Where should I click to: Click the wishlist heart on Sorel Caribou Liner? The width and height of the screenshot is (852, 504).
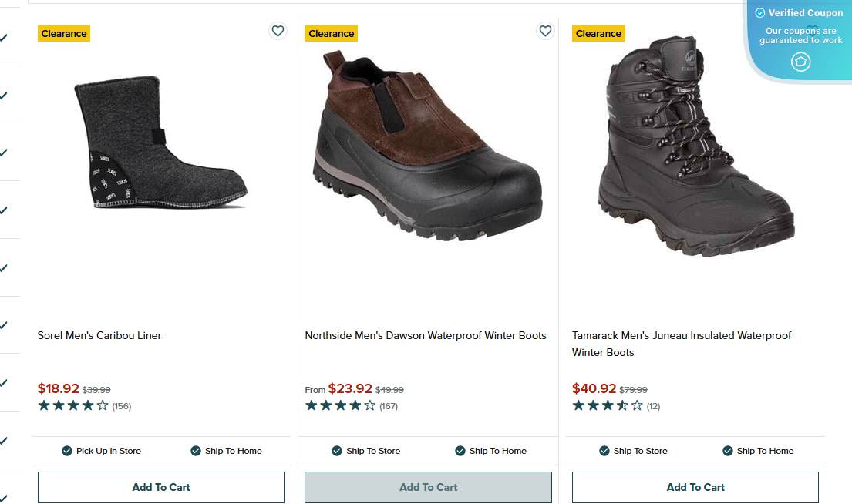pyautogui.click(x=278, y=31)
